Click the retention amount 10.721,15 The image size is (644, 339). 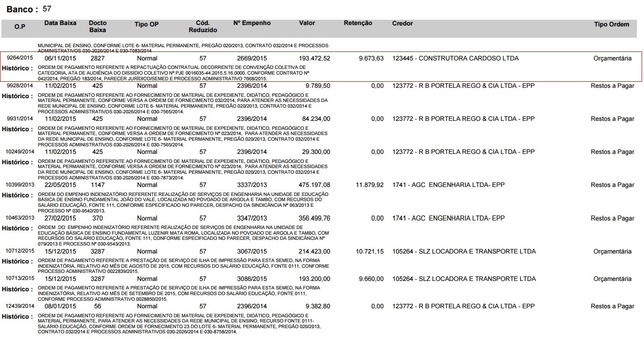coord(370,252)
